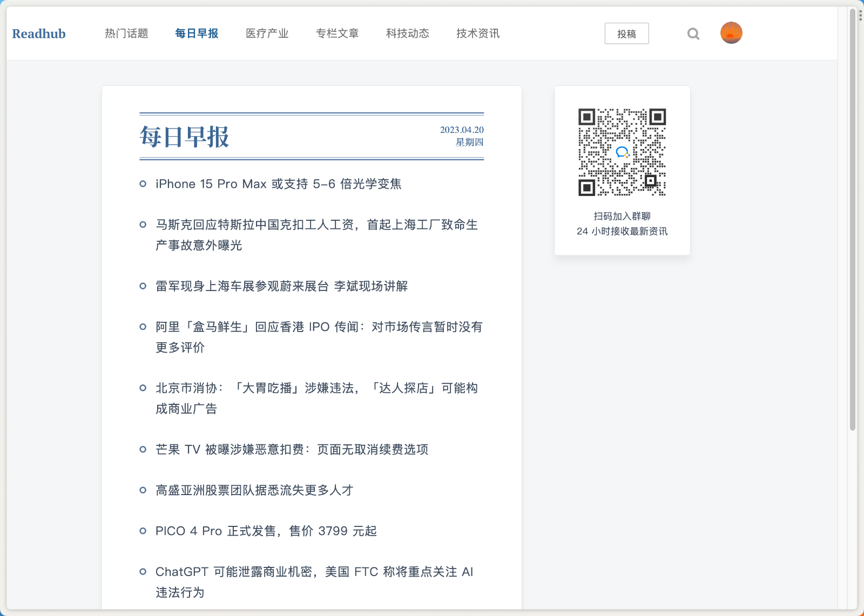This screenshot has height=616, width=864.
Task: Open the search icon
Action: click(693, 33)
